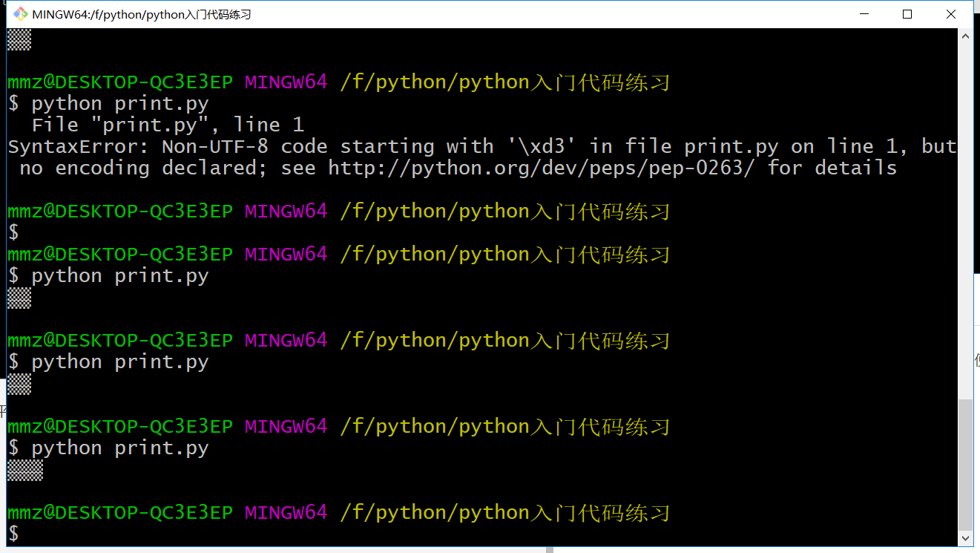Viewport: 980px width, 553px height.
Task: Click the pep-0263 URL in error message
Action: click(x=542, y=168)
